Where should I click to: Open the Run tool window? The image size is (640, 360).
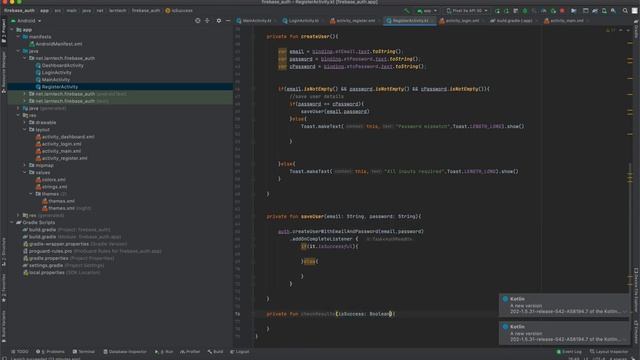[164, 351]
